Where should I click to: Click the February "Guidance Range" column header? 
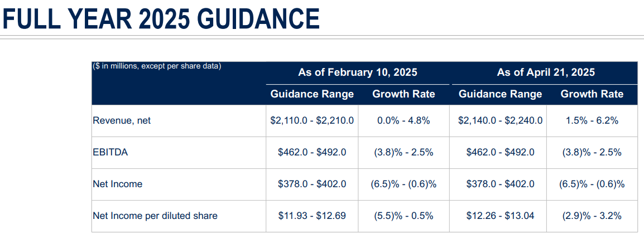click(312, 94)
